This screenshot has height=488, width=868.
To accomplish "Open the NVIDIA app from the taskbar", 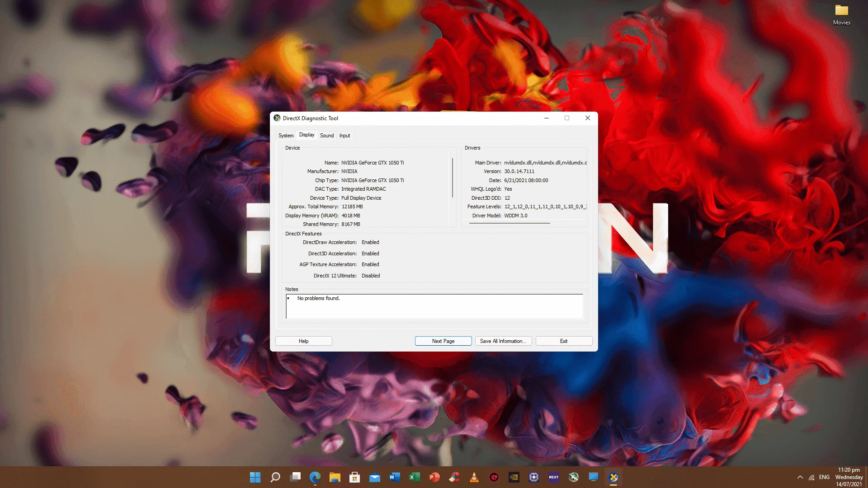I will tap(514, 477).
